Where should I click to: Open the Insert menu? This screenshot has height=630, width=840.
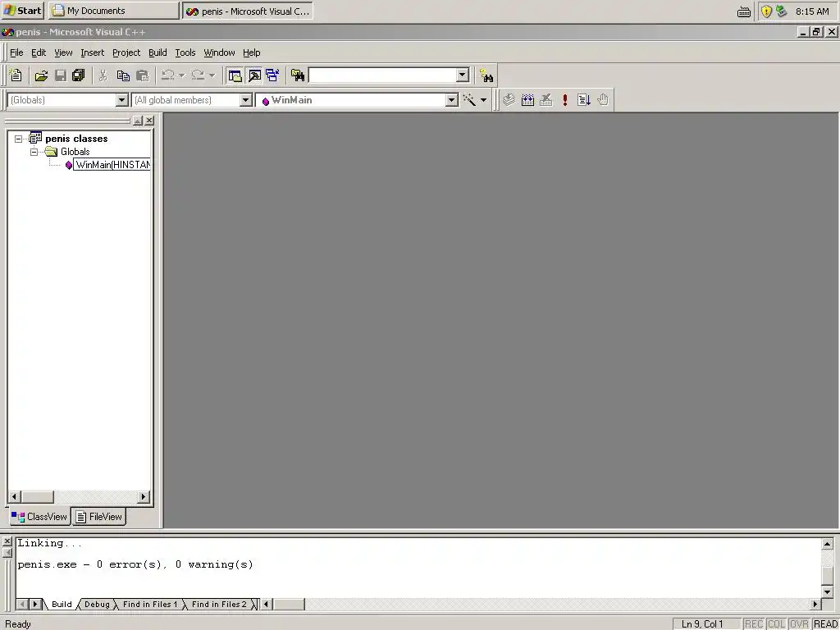pos(92,52)
